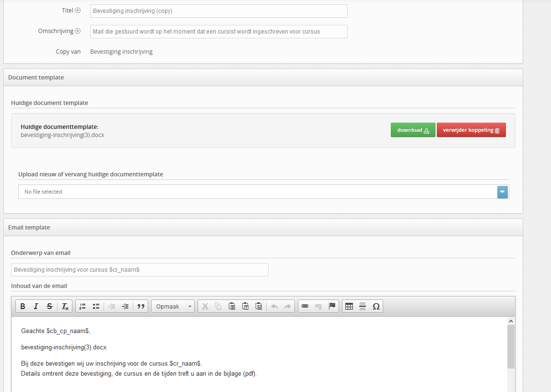Image resolution: width=551 pixels, height=392 pixels.
Task: Insert horizontal line
Action: coord(363,306)
